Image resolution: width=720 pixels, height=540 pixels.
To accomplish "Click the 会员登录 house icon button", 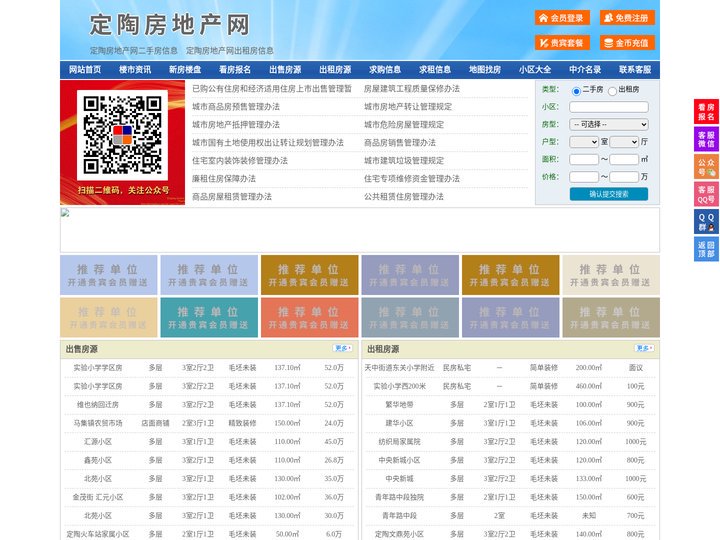I will pyautogui.click(x=562, y=18).
